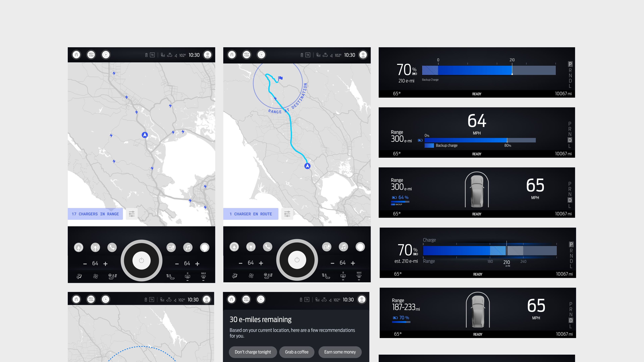Click 'Don't charge tonight' button
Image resolution: width=644 pixels, height=362 pixels.
click(x=253, y=351)
